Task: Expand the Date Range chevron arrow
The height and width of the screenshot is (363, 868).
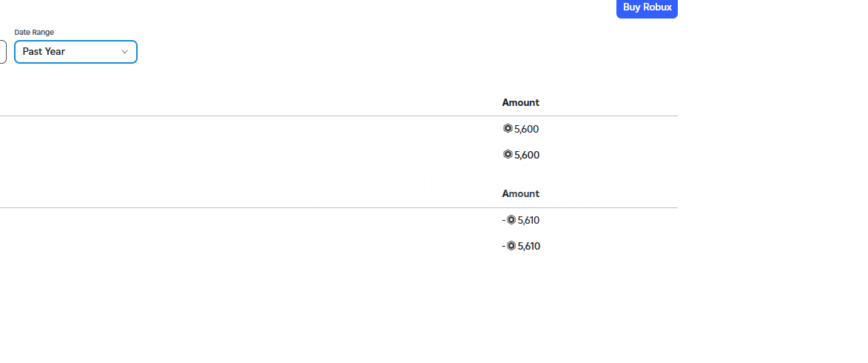Action: [124, 52]
